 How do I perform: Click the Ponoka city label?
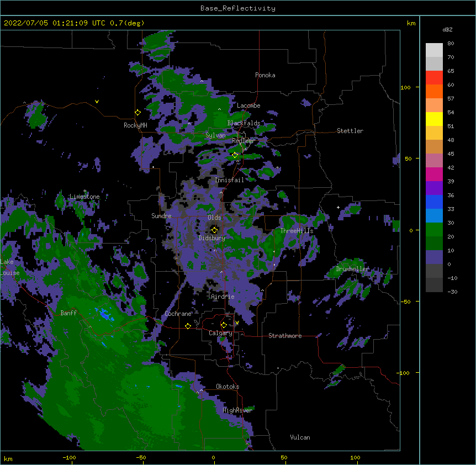(265, 75)
